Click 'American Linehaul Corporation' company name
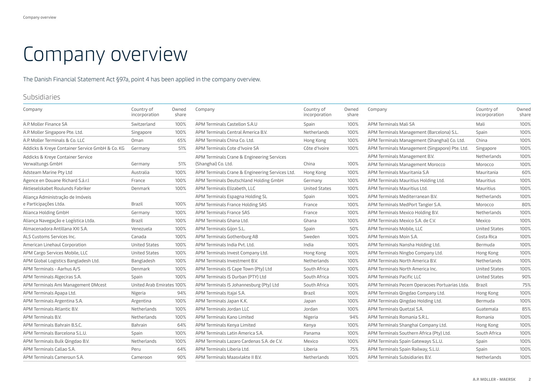Viewport: 554px width, 392px height. click(x=55, y=245)
